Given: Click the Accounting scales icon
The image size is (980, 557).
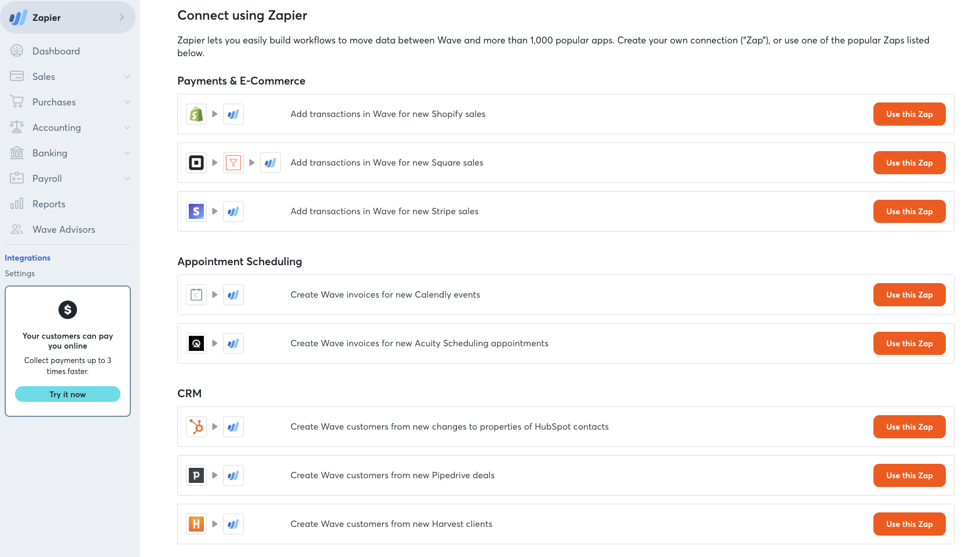Looking at the screenshot, I should tap(17, 127).
